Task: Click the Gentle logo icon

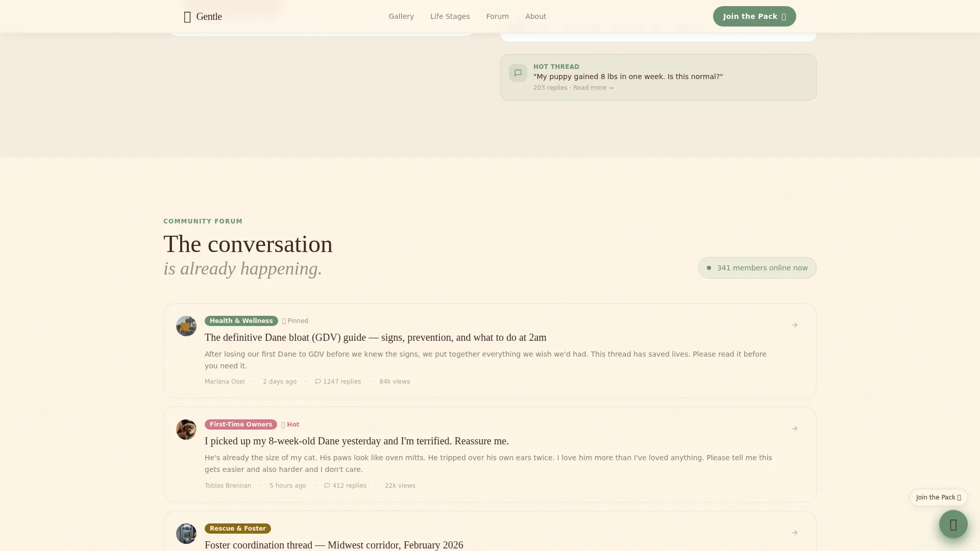Action: click(187, 17)
